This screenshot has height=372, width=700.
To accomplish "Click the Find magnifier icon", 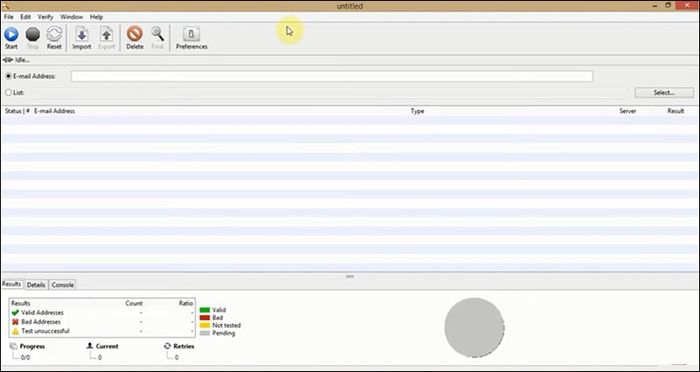I will click(157, 34).
